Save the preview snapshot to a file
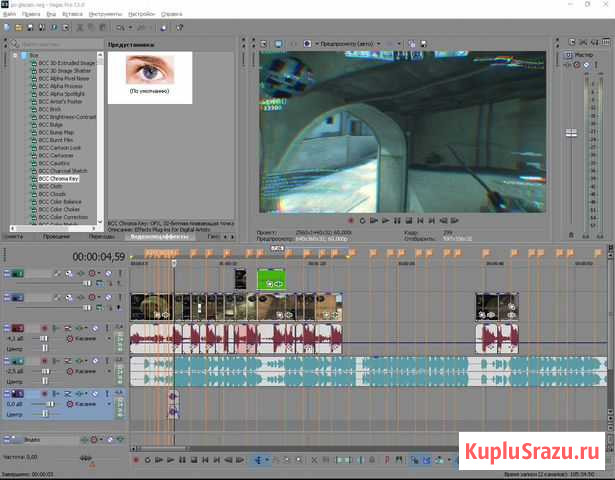Viewport: 615px width, 480px height. (424, 44)
